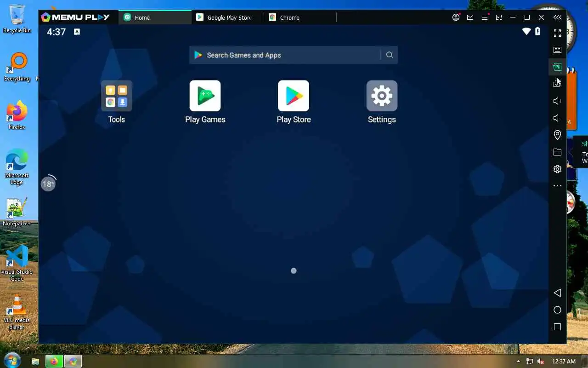Focus the Search Games and Apps field

[293, 55]
